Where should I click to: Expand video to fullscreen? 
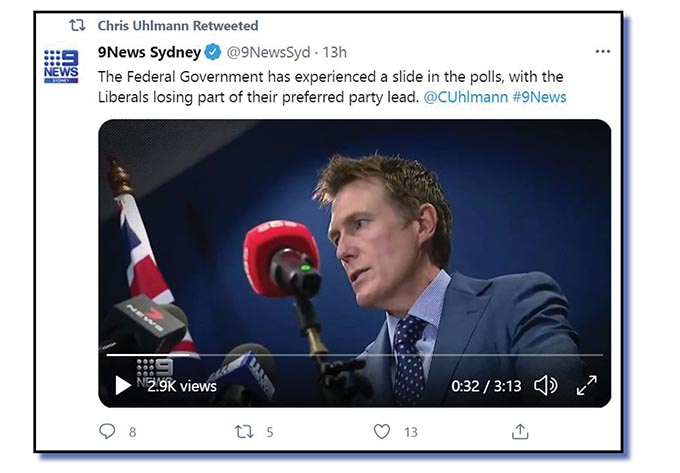586,385
